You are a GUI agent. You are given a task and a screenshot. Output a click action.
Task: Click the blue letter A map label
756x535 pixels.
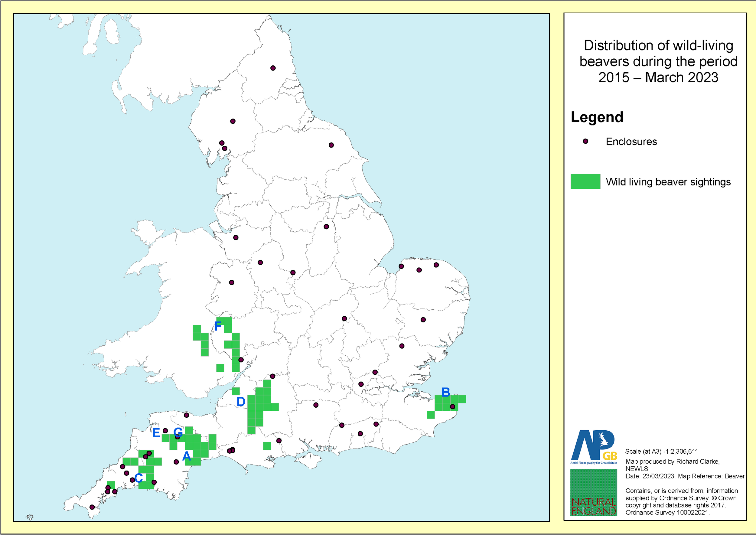pyautogui.click(x=187, y=456)
